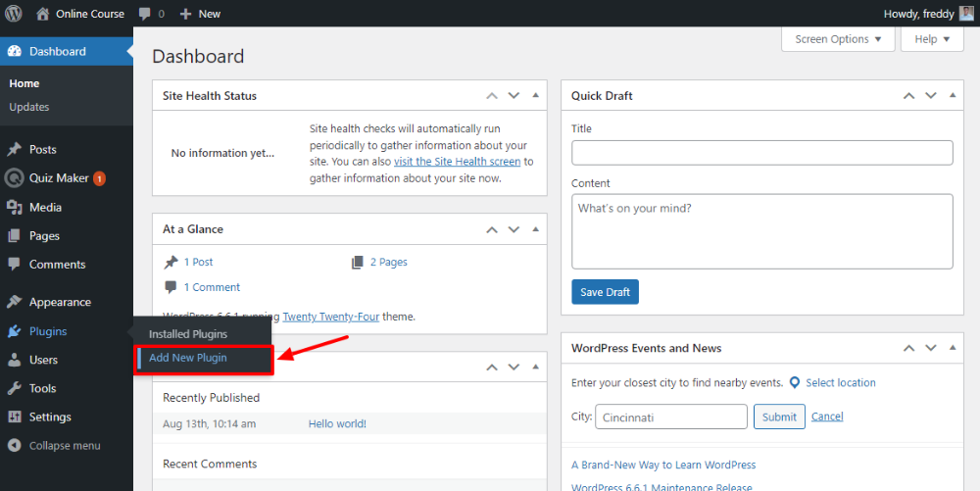This screenshot has height=491, width=980.
Task: Open 1 Comment link in At a Glance
Action: (212, 287)
